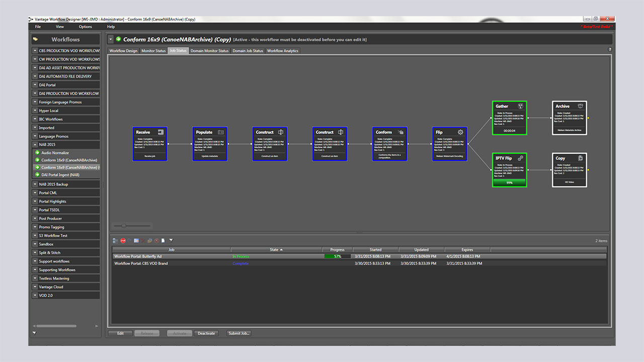644x362 pixels.
Task: Click the red Stop job icon
Action: tap(123, 241)
